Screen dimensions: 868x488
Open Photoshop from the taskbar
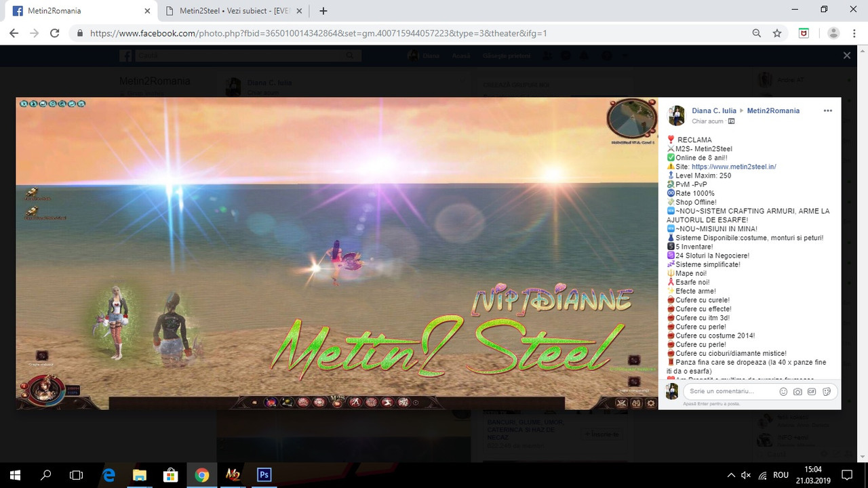click(x=264, y=475)
